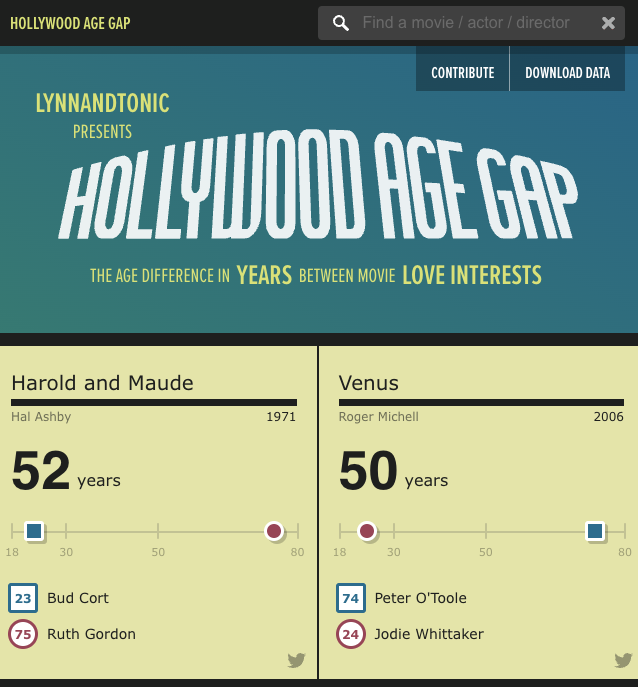The width and height of the screenshot is (638, 687).
Task: Click the red circle marker on Venus slider
Action: click(x=367, y=530)
